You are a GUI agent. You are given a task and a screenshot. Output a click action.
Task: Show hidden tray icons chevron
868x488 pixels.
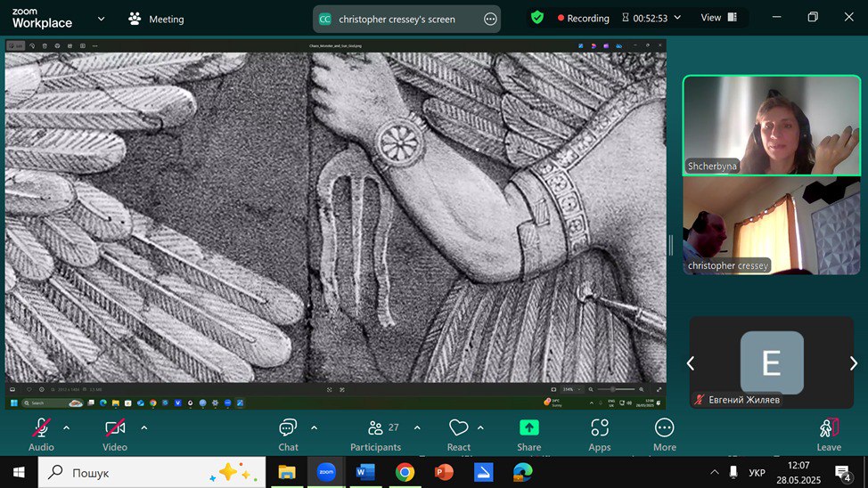coord(714,473)
